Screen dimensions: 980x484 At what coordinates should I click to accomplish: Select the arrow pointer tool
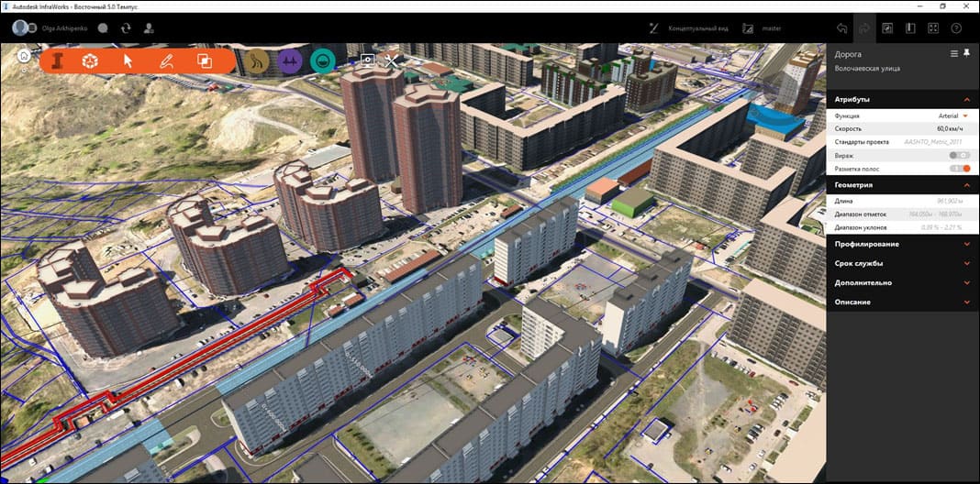(x=128, y=61)
